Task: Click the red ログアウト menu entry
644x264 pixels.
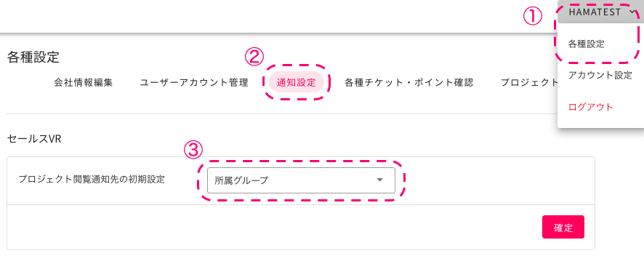Action: (590, 108)
